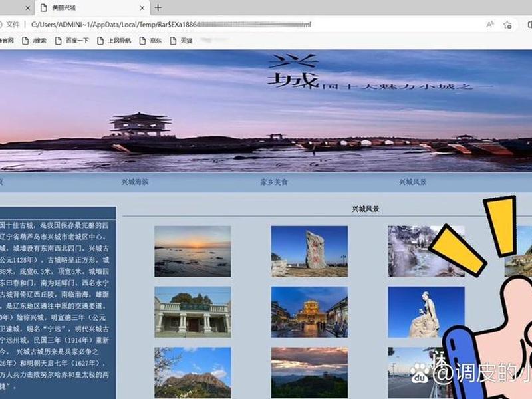Screen dimensions: 532x399
Task: Click the 上网导航 bookmark page icon
Action: pyautogui.click(x=100, y=41)
